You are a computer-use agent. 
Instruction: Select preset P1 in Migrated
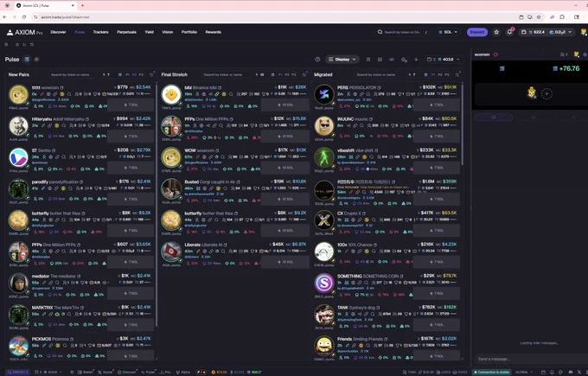(433, 74)
